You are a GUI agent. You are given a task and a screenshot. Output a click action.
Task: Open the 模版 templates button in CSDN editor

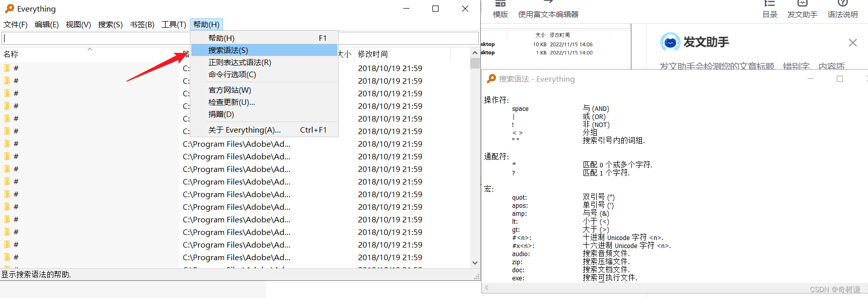pos(500,10)
